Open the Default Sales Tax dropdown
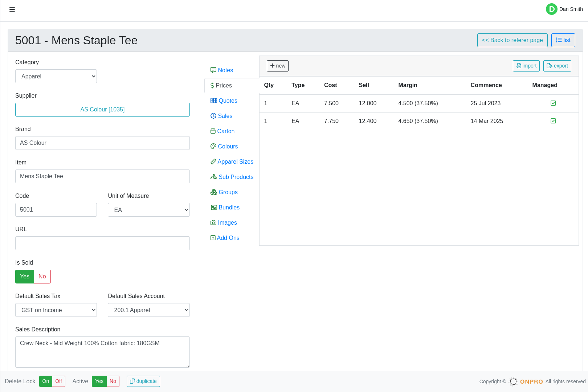The image size is (588, 392). [x=56, y=310]
